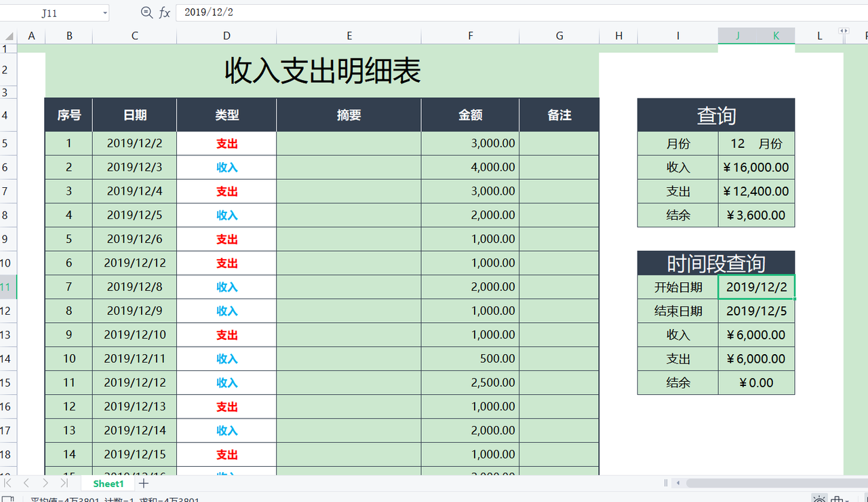Click the view mode dropdown arrow in status bar
This screenshot has height=502, width=868.
point(846,501)
